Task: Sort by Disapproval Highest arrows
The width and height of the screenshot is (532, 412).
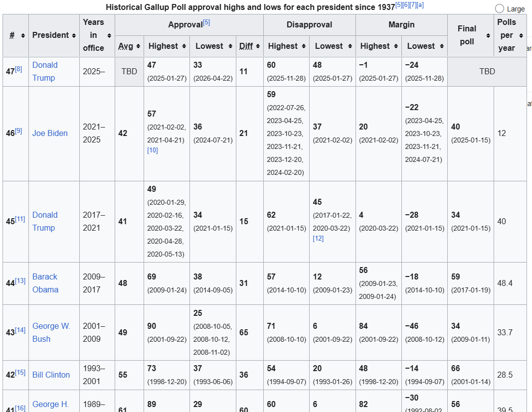Action: (x=304, y=46)
